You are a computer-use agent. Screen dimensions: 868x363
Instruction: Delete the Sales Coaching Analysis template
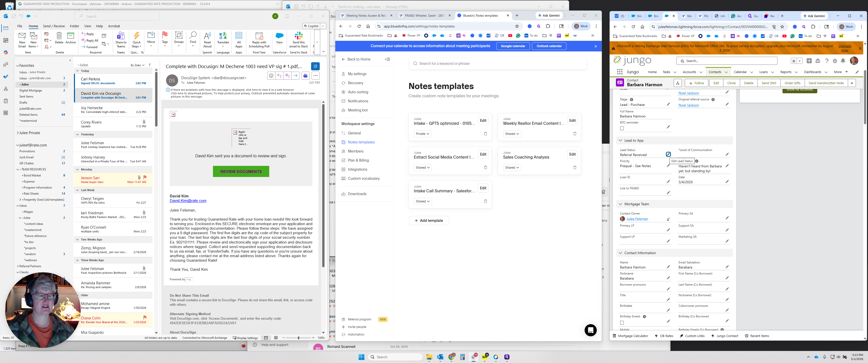(x=575, y=167)
